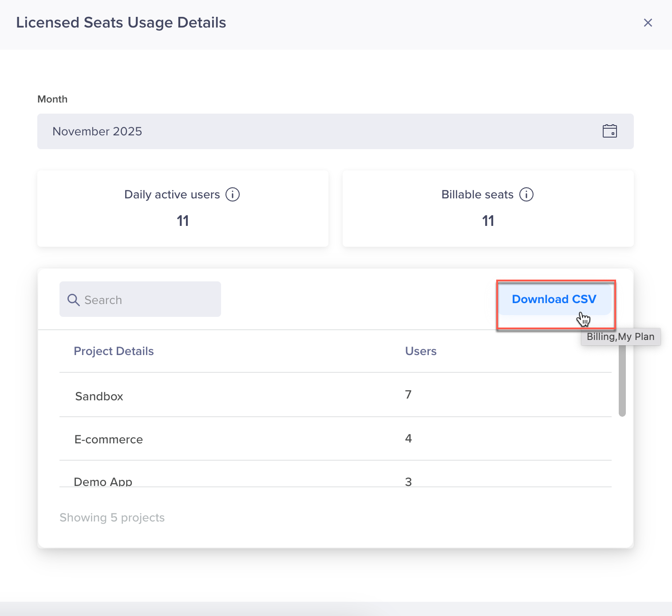Image resolution: width=672 pixels, height=616 pixels.
Task: Open month picker to change November 2025
Action: tap(335, 131)
